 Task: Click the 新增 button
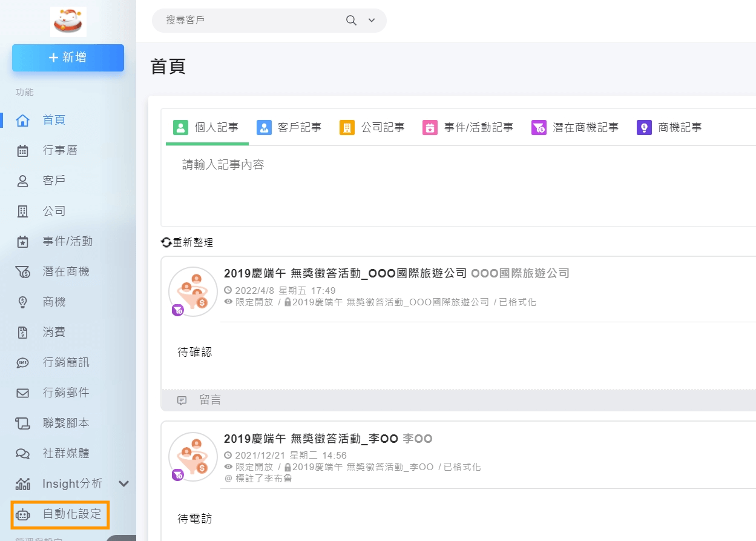pyautogui.click(x=68, y=58)
